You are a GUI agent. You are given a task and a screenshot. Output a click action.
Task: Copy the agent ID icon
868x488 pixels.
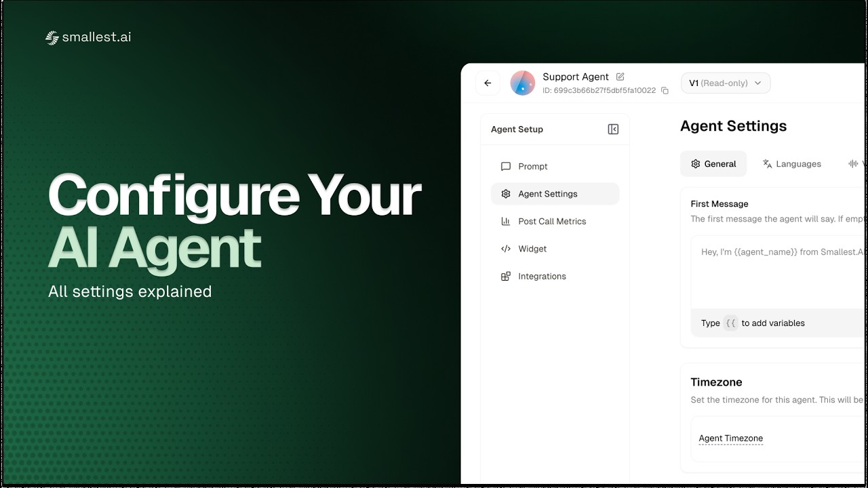[x=665, y=90]
